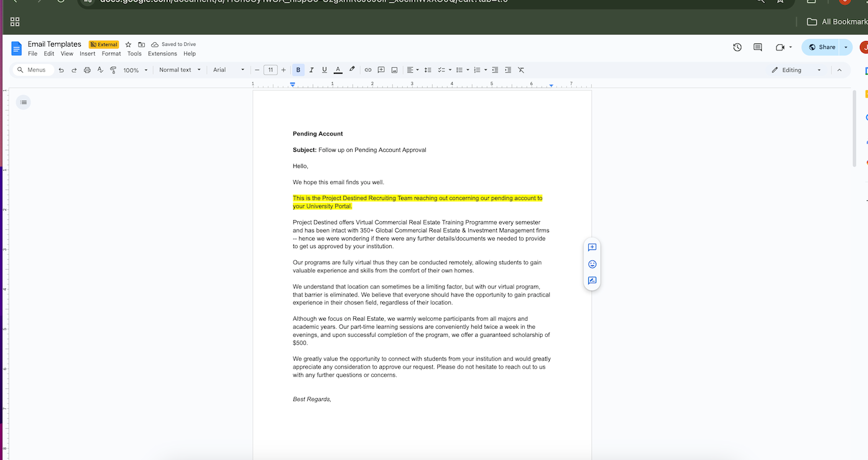Increase the paragraph indent
The image size is (868, 460).
tap(508, 70)
